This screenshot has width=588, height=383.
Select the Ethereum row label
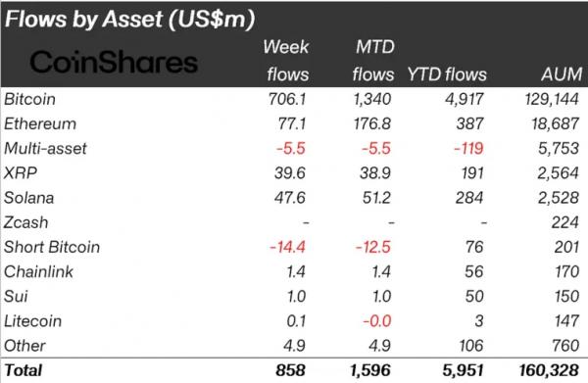(x=40, y=124)
